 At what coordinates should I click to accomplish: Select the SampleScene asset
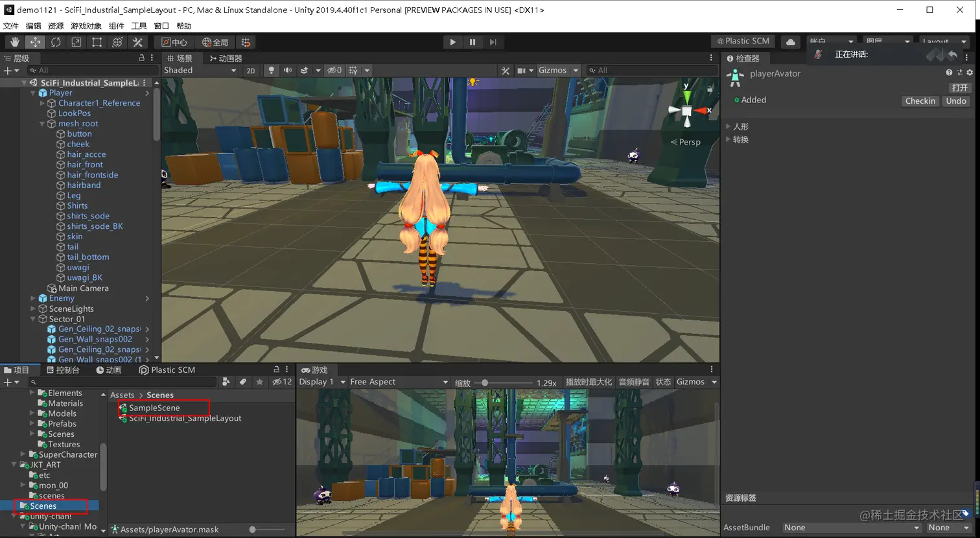pos(154,408)
